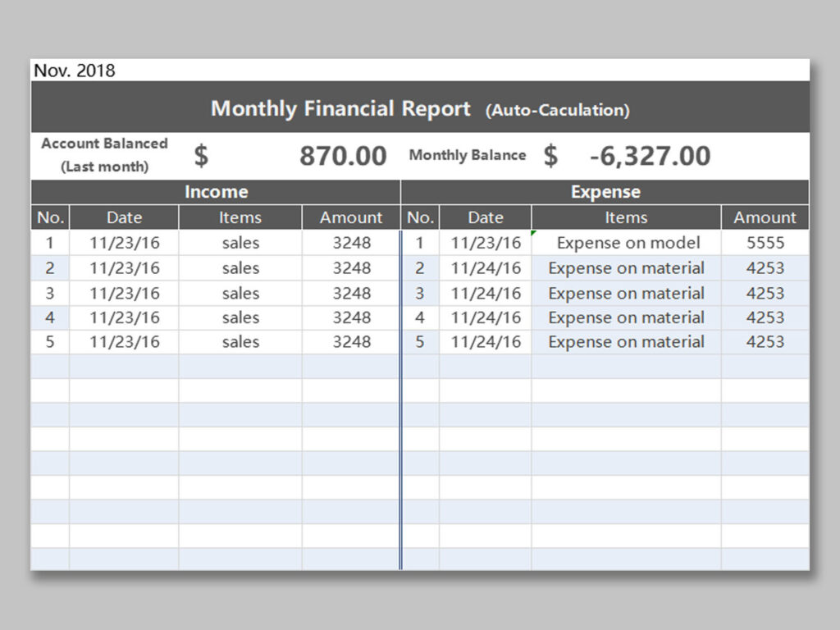Click the No. 5 cell in Expense table
Viewport: 840px width, 630px height.
421,342
